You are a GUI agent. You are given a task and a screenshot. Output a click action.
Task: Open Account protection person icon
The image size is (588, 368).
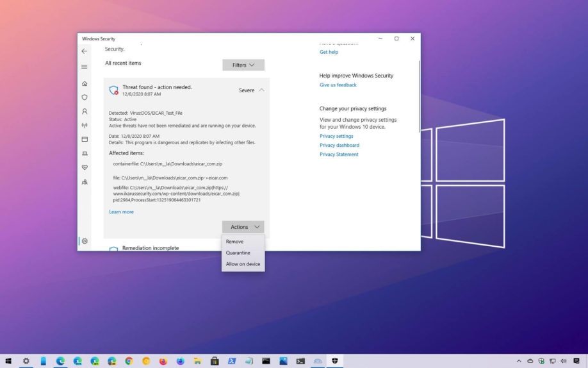coord(85,112)
